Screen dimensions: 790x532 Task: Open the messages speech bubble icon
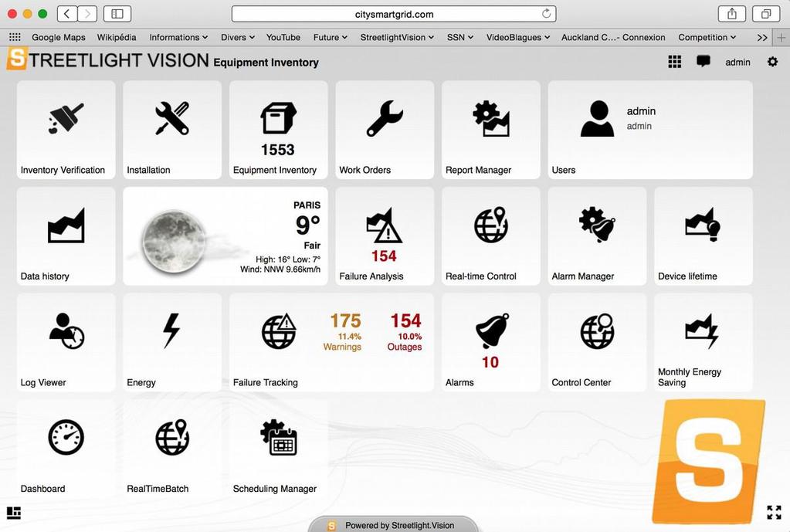(704, 62)
